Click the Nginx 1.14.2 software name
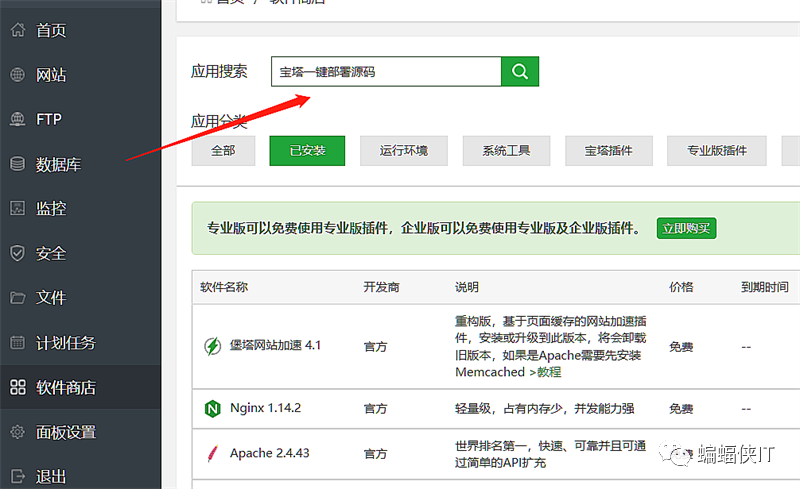The height and width of the screenshot is (489, 800). coord(265,408)
